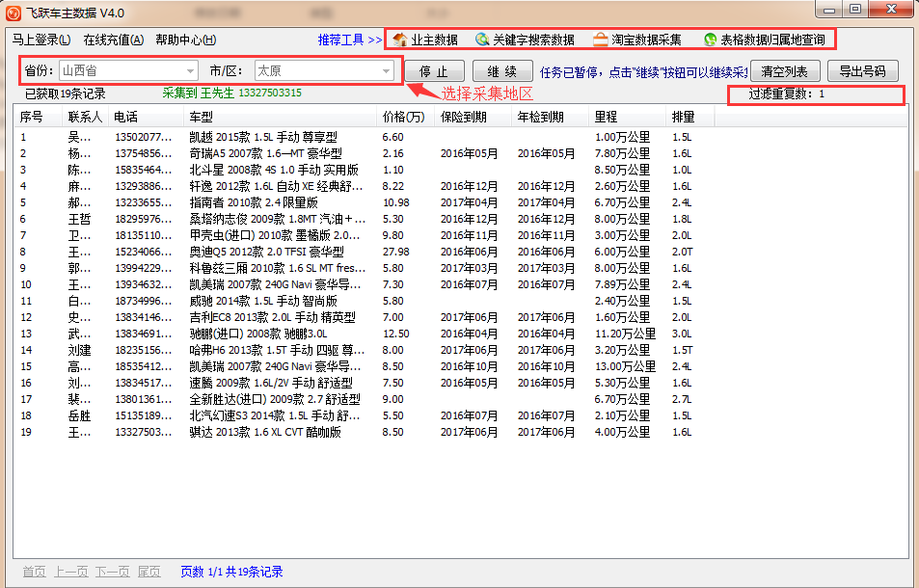This screenshot has width=919, height=588.
Task: Go to 下一页 page link
Action: 112,572
